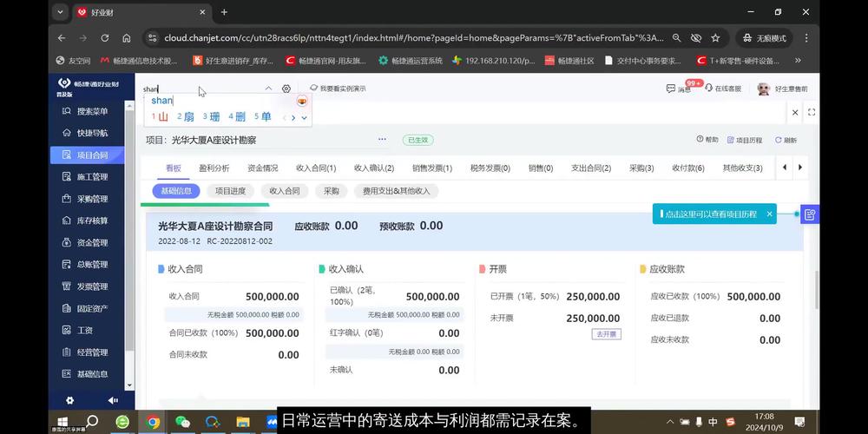Choose IME candidate 1 山
Viewport: 868px width, 434px height.
click(160, 117)
